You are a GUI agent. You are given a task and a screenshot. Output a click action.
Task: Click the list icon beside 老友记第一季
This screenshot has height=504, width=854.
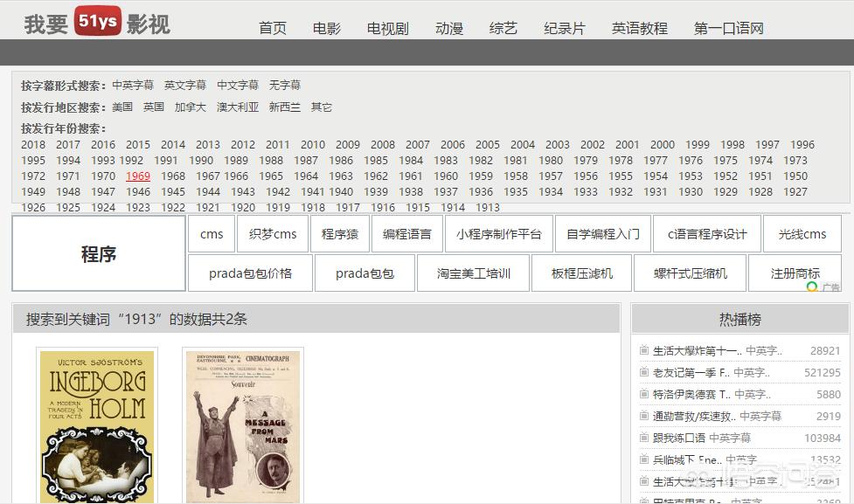(643, 372)
